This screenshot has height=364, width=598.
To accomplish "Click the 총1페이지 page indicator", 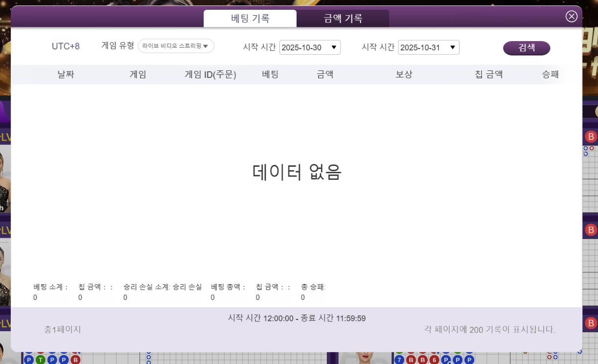I will point(63,330).
